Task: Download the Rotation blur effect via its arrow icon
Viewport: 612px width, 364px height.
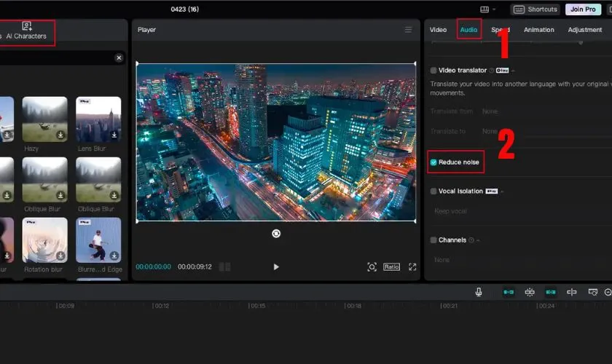Action: coord(60,256)
